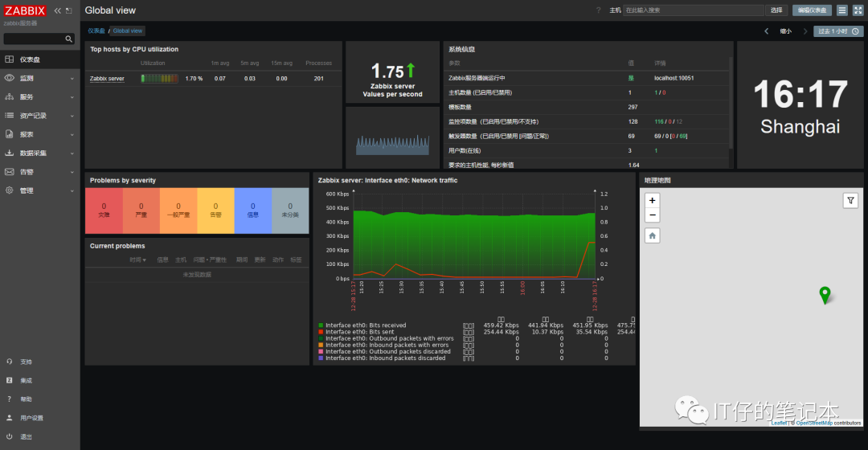Click the system information panel scrollbar
The height and width of the screenshot is (450, 868).
click(x=731, y=102)
